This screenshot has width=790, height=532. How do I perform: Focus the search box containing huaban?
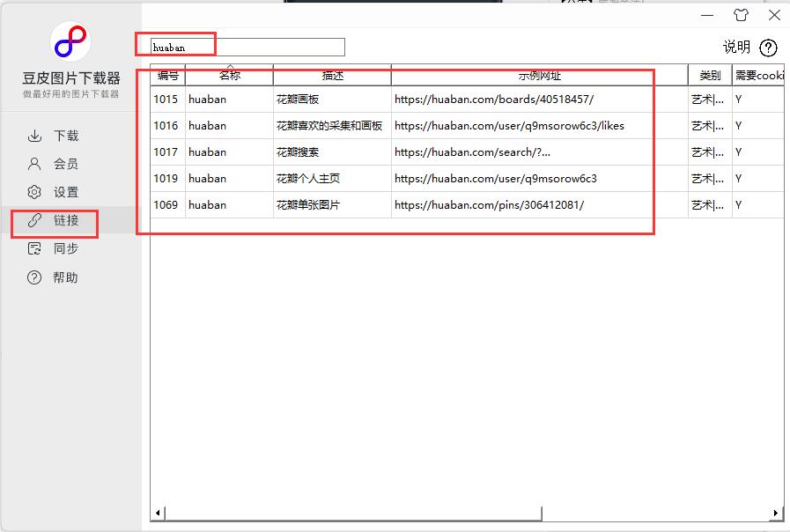tap(247, 48)
